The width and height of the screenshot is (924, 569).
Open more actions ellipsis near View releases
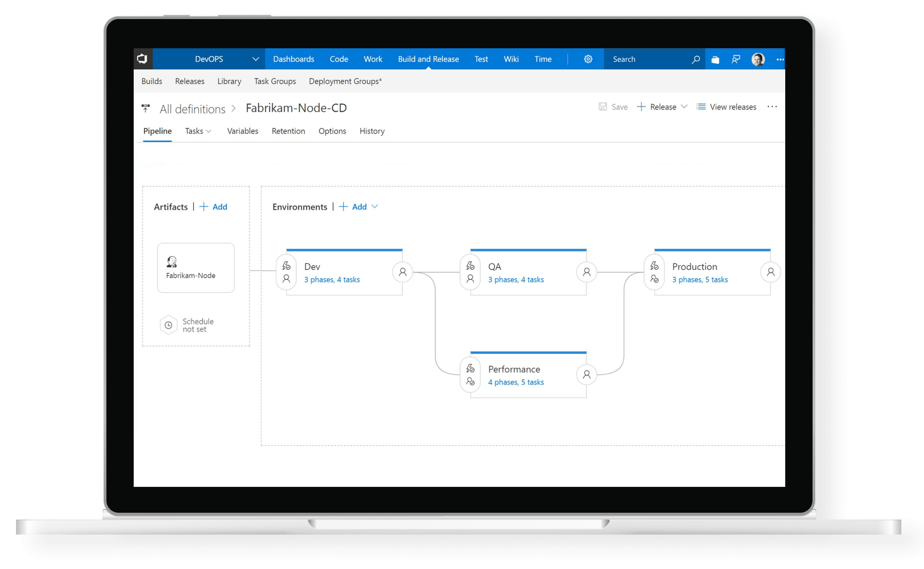pos(772,107)
